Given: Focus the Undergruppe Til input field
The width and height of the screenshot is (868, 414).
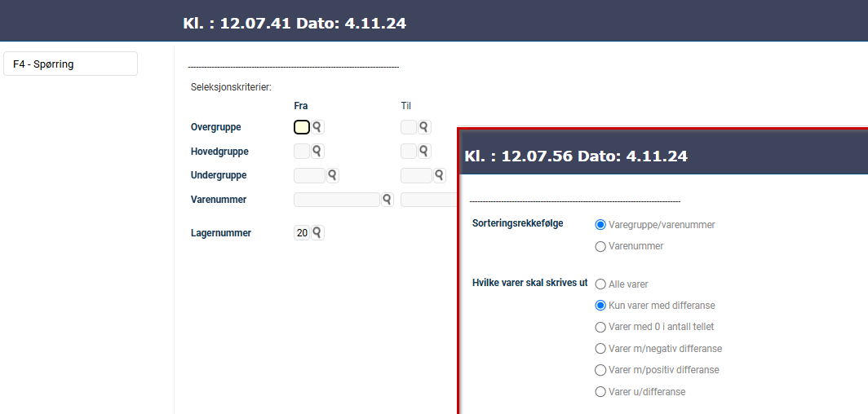Looking at the screenshot, I should coord(416,176).
